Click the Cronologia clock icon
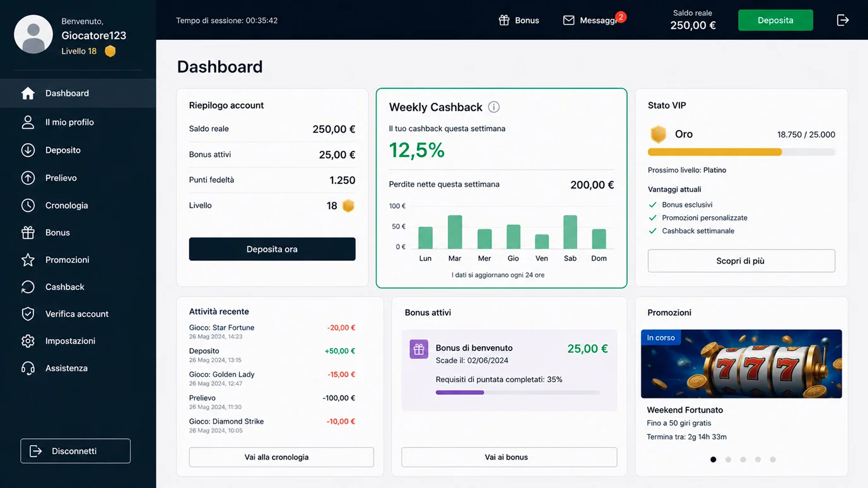Screen dimensions: 868x488 pos(28,206)
